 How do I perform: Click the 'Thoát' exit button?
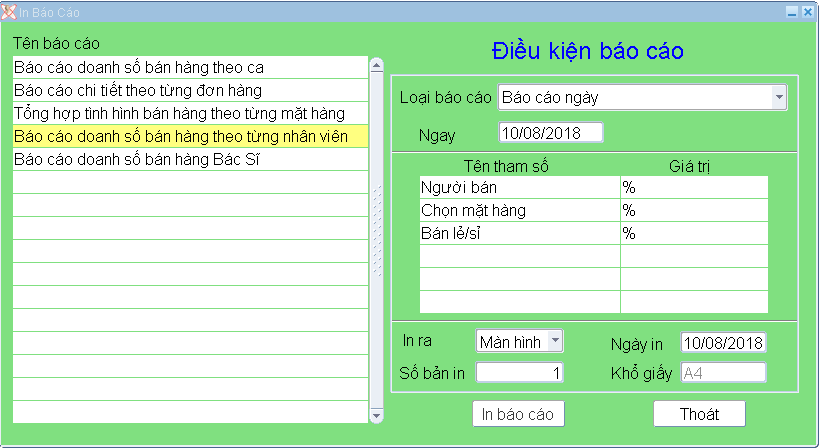pos(699,413)
